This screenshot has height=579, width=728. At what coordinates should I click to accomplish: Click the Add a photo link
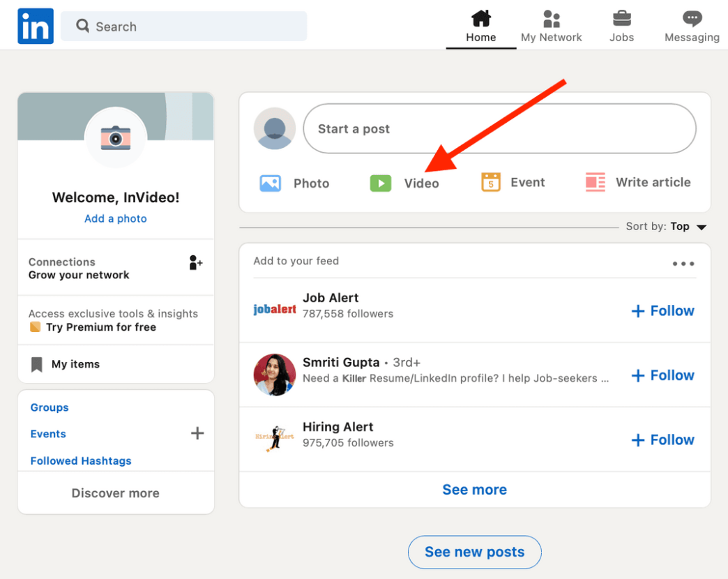point(116,218)
